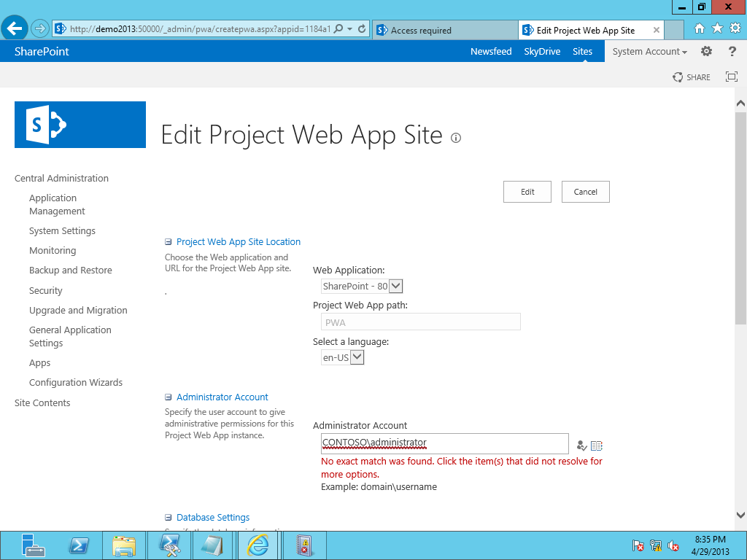Open Security in sidebar
The height and width of the screenshot is (560, 747).
[46, 290]
